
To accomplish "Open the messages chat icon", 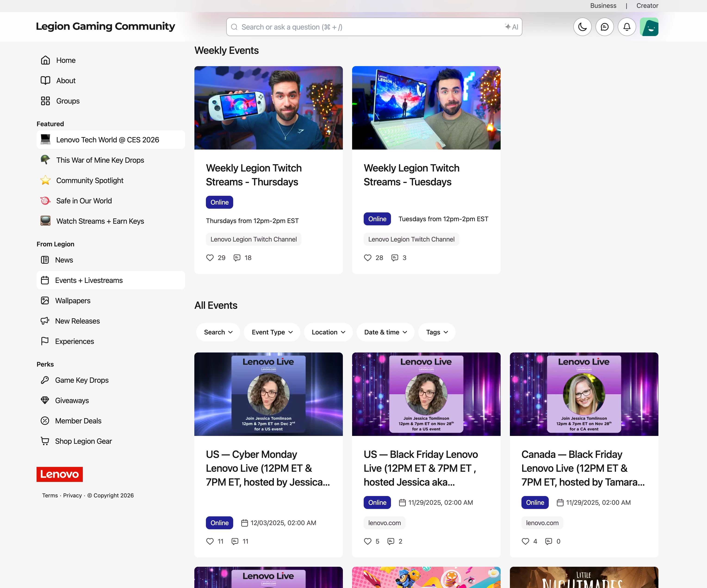I will (604, 27).
